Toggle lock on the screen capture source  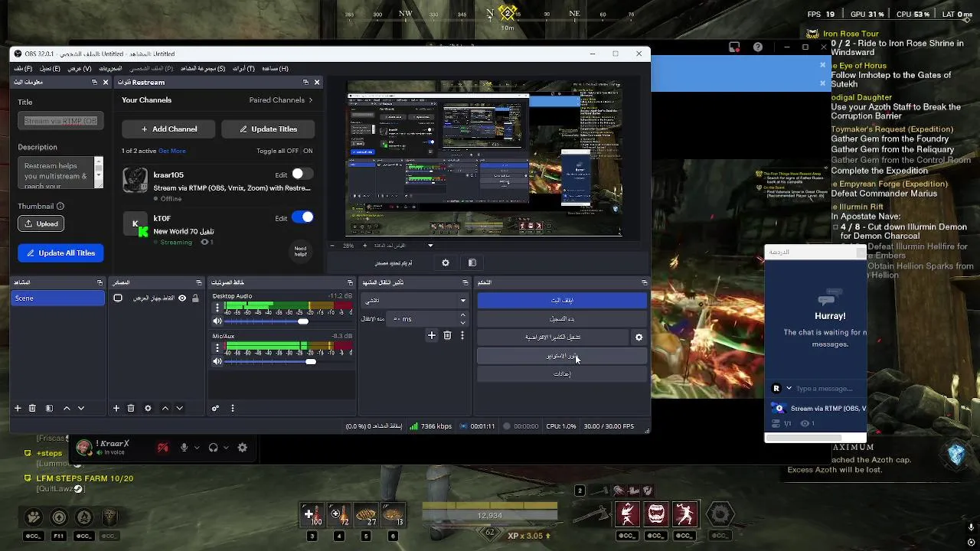[x=195, y=298]
